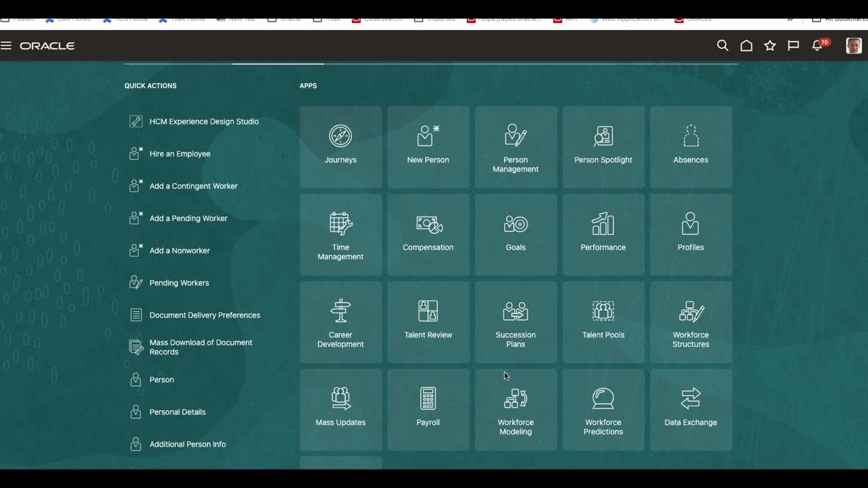This screenshot has width=868, height=488.
Task: Choose Add a Contingent Worker
Action: (x=183, y=186)
